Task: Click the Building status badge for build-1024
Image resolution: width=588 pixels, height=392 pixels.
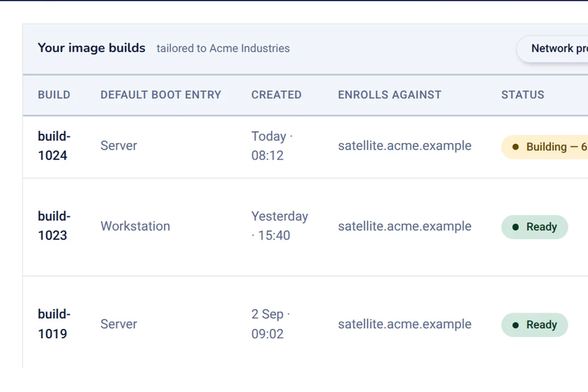Action: click(544, 147)
